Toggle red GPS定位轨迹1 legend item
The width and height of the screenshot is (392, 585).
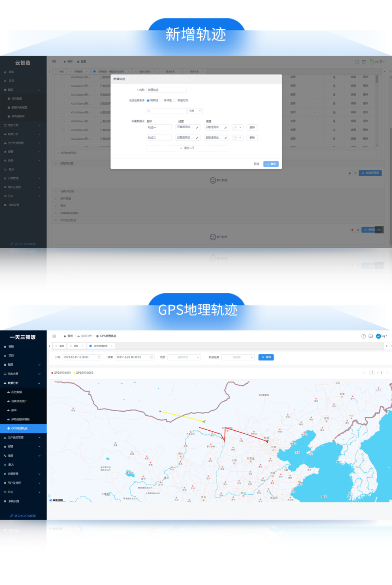coord(61,373)
